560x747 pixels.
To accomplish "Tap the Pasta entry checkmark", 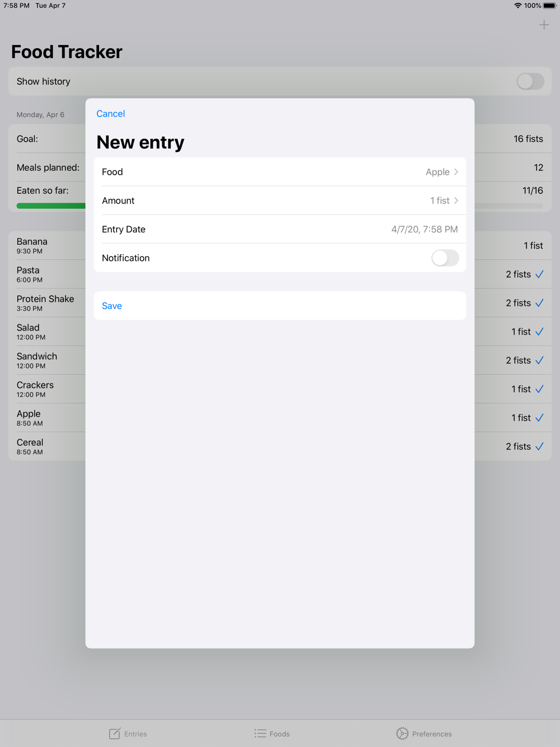I will pyautogui.click(x=539, y=274).
